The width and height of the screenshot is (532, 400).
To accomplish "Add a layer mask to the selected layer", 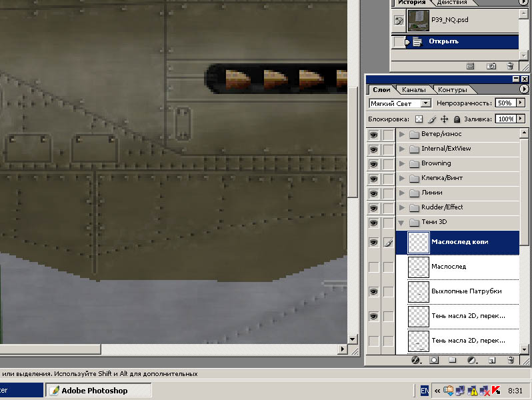I will coord(434,360).
